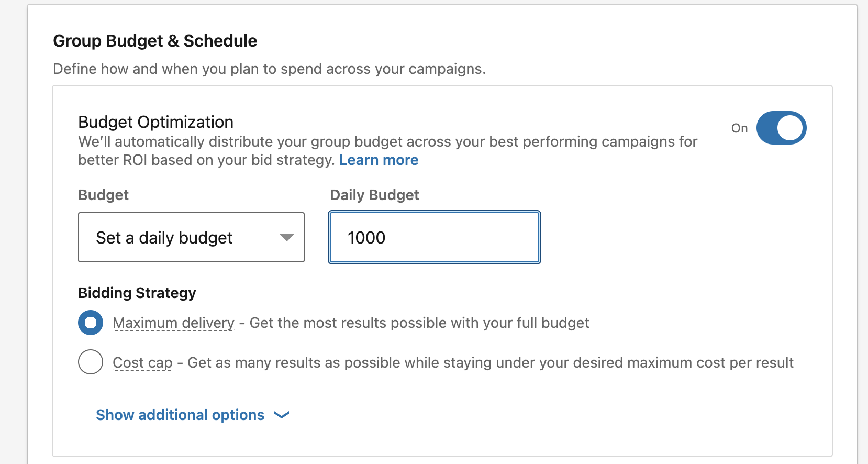
Task: Open the Set a daily budget dropdown
Action: pos(191,237)
